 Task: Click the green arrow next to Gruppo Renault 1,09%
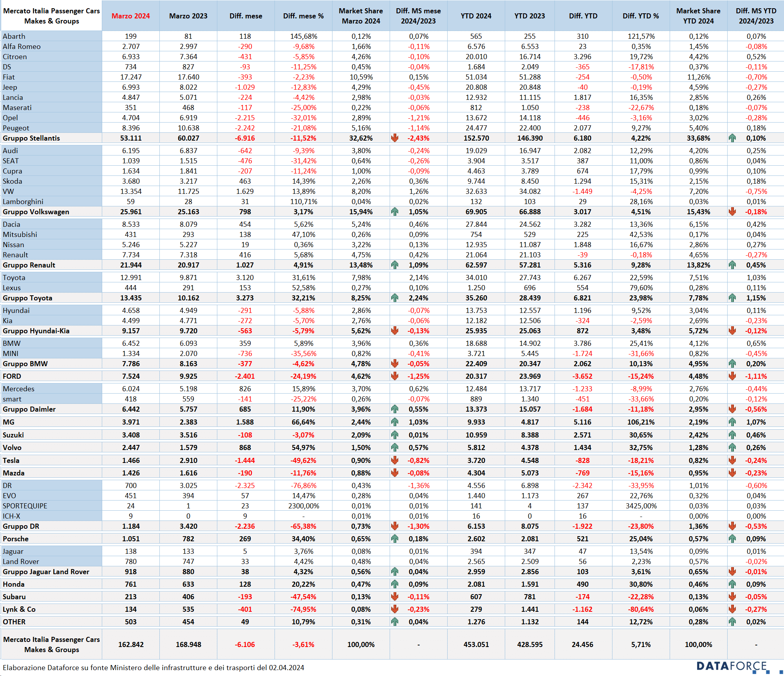pos(395,265)
